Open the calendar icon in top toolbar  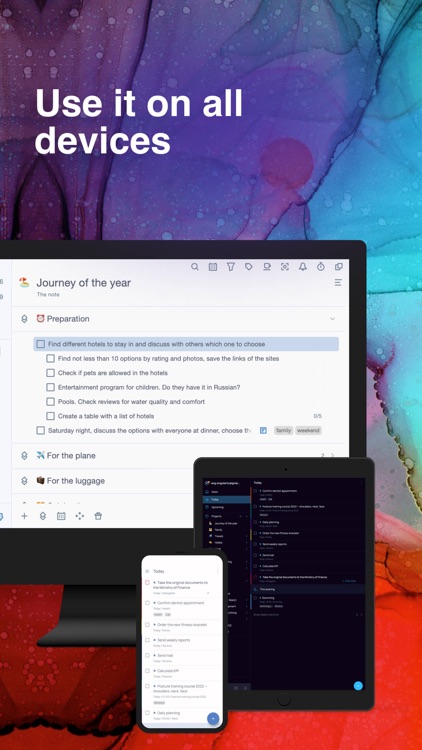click(x=213, y=267)
